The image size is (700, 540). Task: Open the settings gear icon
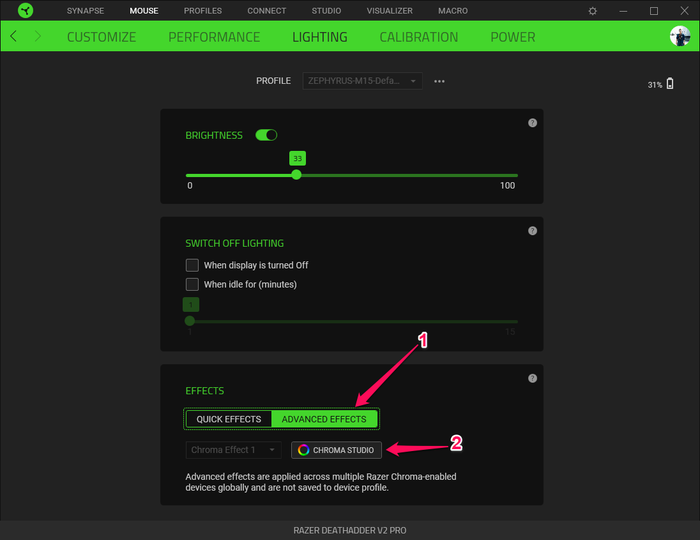tap(592, 11)
